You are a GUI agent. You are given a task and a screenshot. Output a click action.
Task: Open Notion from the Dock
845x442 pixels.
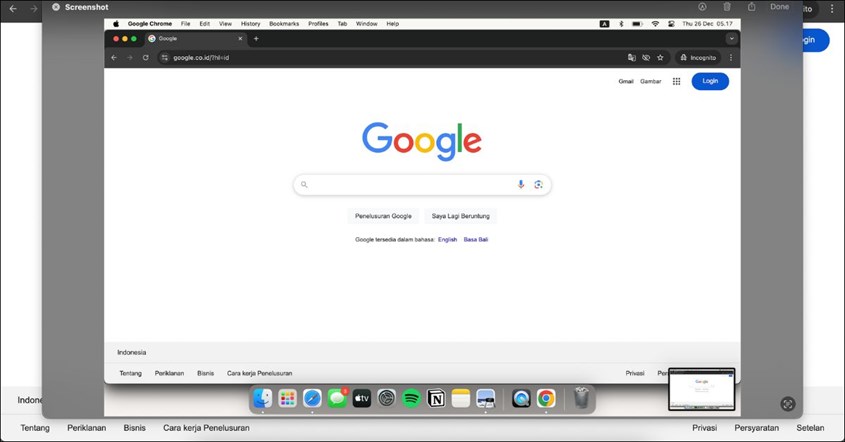pyautogui.click(x=436, y=398)
